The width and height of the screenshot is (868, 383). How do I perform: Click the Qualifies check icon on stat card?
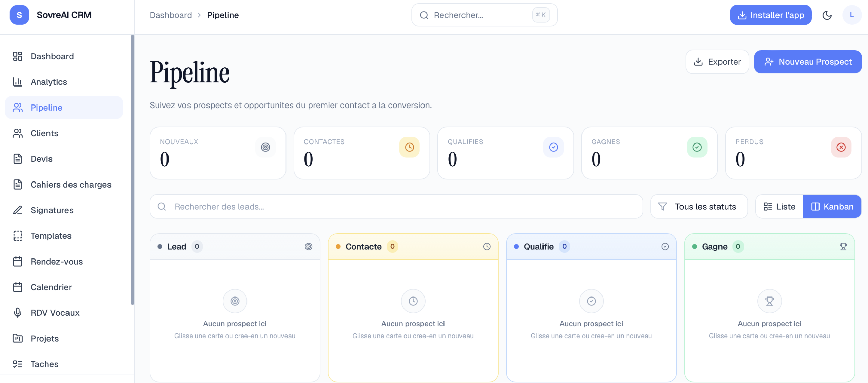(553, 147)
